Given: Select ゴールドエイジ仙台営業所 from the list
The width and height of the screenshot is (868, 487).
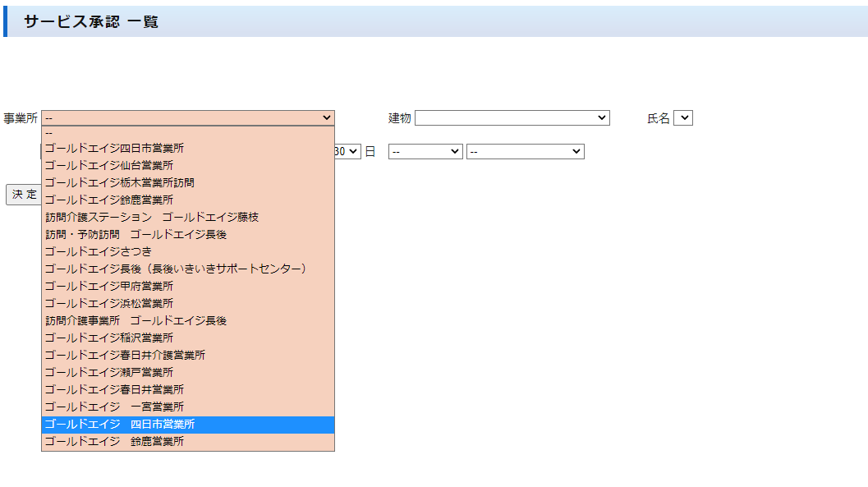Looking at the screenshot, I should 109,166.
